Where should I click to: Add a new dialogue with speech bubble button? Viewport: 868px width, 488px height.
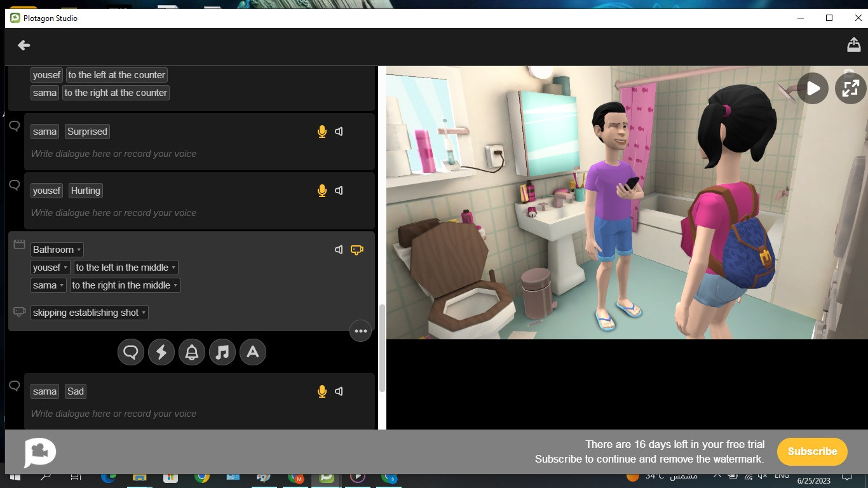131,352
